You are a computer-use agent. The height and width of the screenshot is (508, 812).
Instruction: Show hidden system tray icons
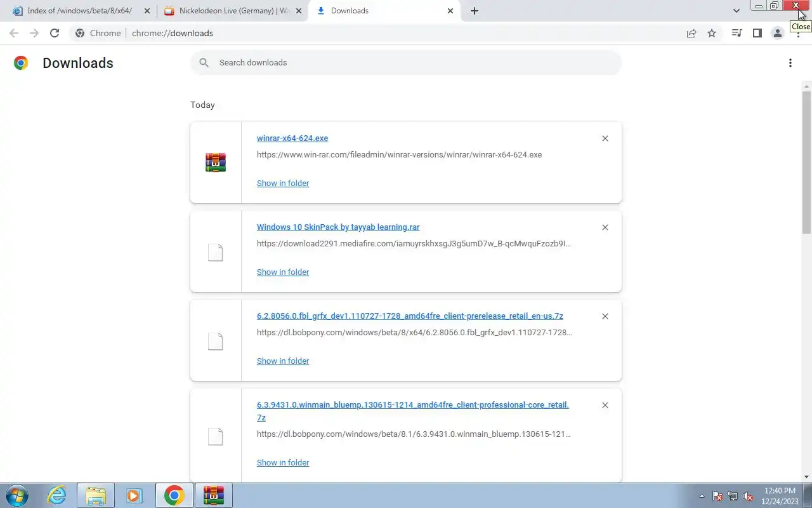tap(702, 496)
